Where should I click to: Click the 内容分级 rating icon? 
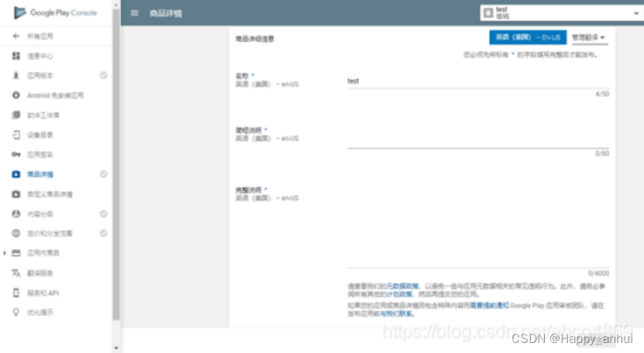click(16, 213)
